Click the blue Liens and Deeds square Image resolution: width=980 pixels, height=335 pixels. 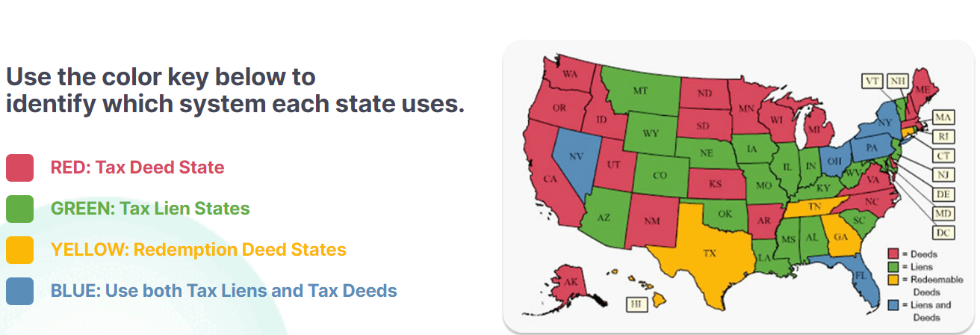click(x=19, y=291)
